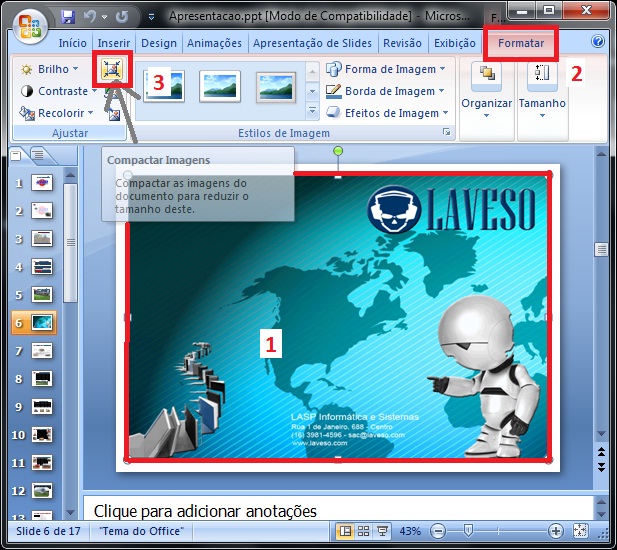This screenshot has height=550, width=617.
Task: Customize the Quick Access Toolbar
Action: point(151,17)
